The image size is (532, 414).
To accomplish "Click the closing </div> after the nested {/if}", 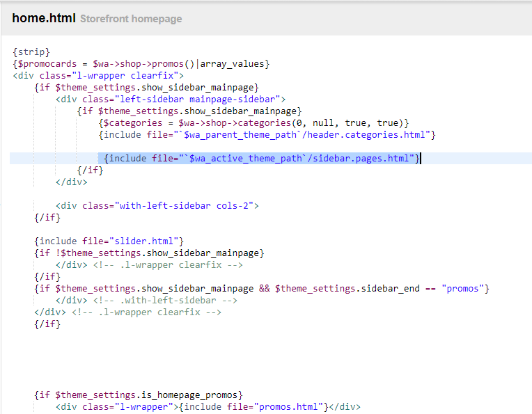I will pos(71,182).
